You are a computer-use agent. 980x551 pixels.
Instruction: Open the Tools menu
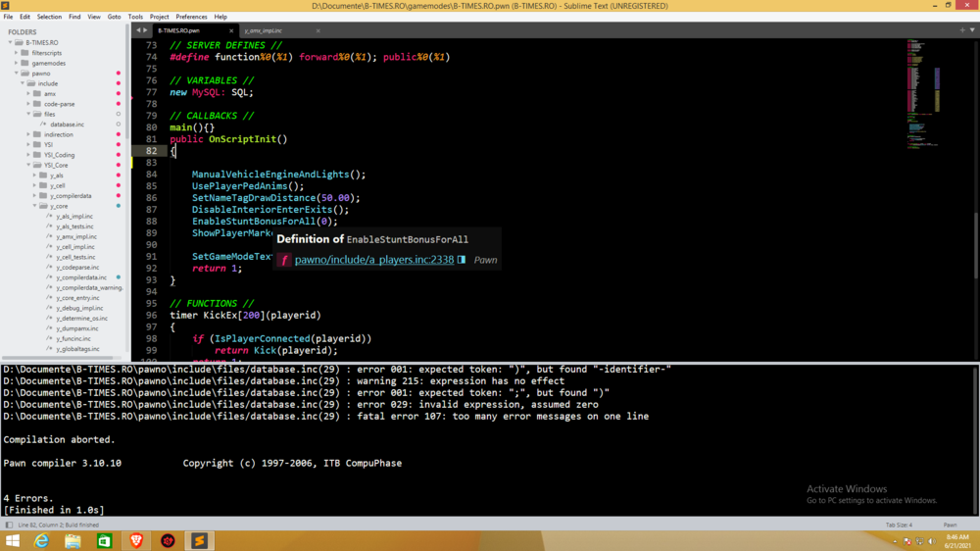(x=135, y=17)
